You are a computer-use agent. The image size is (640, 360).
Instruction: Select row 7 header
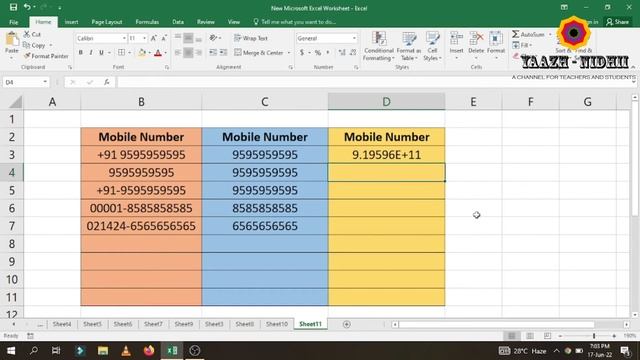coord(11,226)
